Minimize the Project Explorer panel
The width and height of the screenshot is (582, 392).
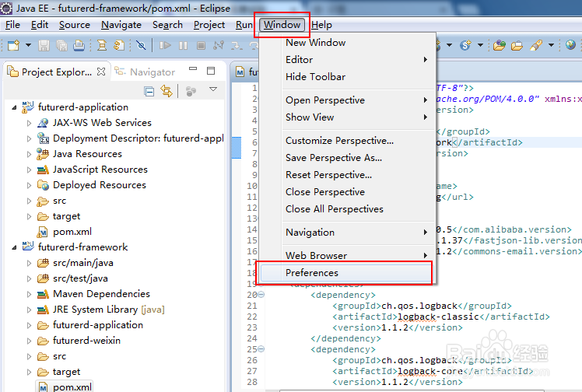pos(193,69)
